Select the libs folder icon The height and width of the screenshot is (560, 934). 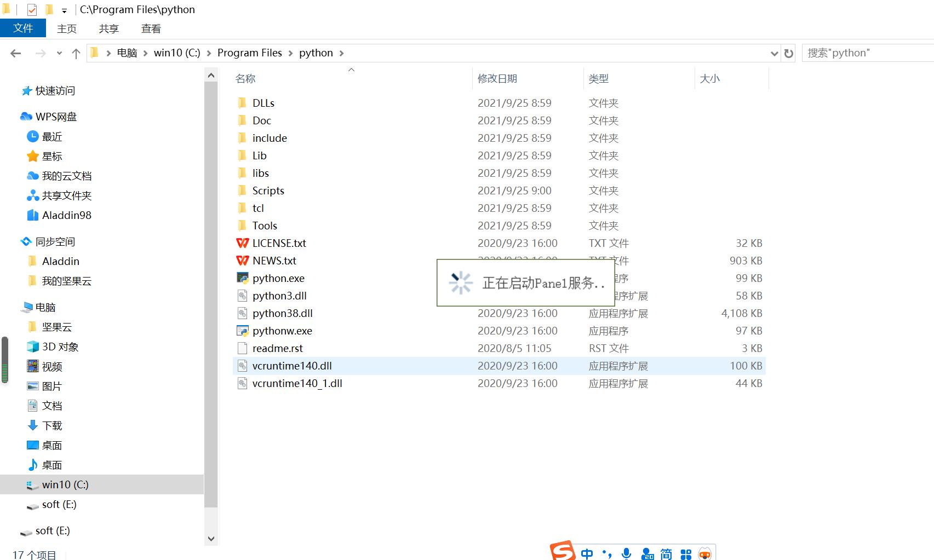click(x=242, y=173)
